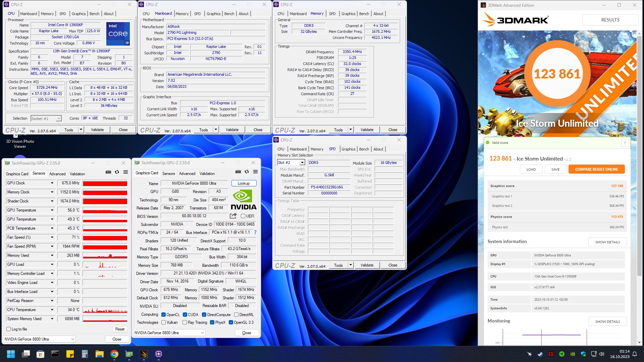This screenshot has height=362, width=644.
Task: Click the GPU-Z screenshot camera icon in the Sensors window
Action: tap(108, 172)
